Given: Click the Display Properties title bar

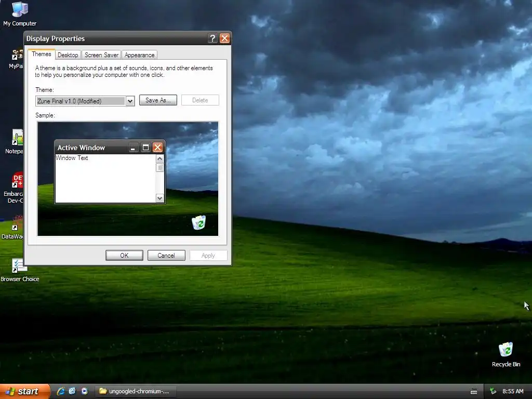Looking at the screenshot, I should click(x=115, y=38).
